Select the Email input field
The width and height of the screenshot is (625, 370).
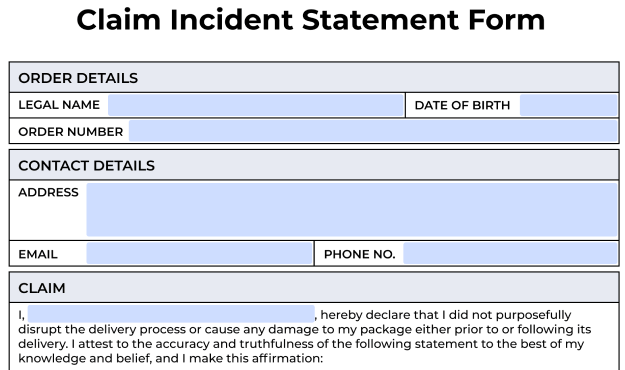click(199, 254)
